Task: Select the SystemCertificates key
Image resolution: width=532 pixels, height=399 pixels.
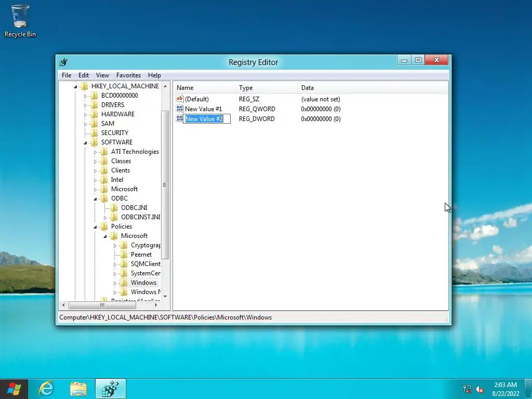Action: (x=145, y=273)
